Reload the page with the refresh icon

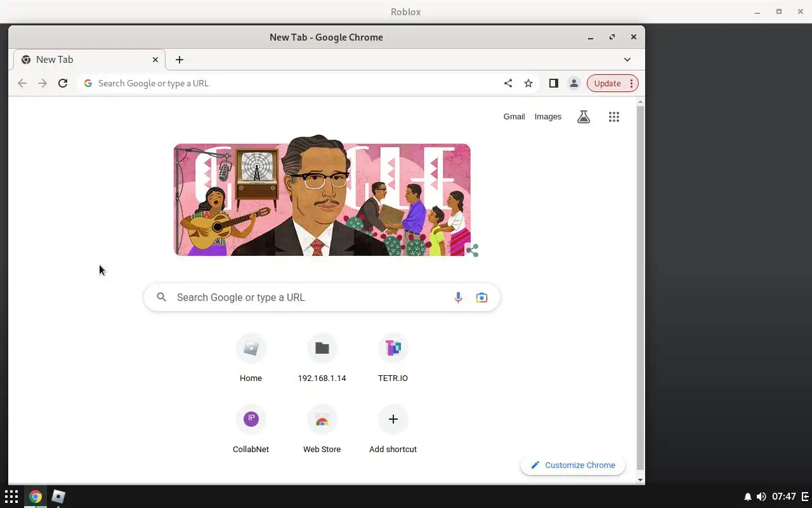[x=63, y=83]
